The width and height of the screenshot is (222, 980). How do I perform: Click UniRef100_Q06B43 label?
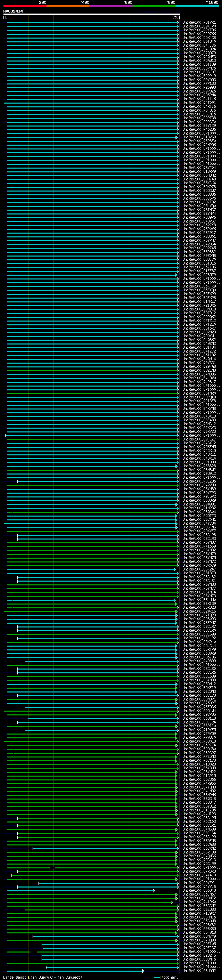pyautogui.click(x=199, y=890)
